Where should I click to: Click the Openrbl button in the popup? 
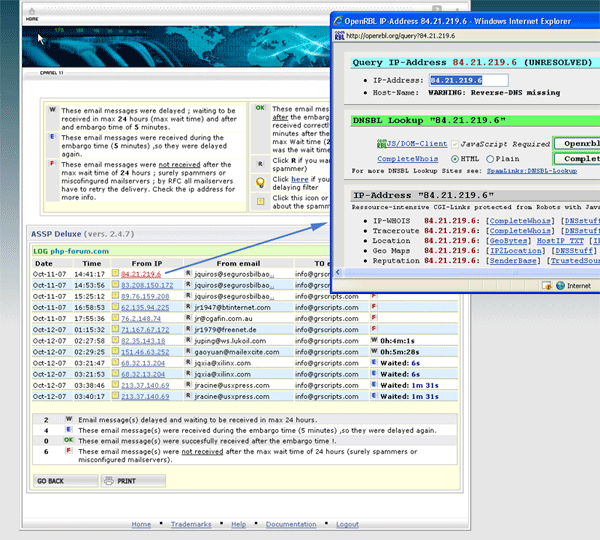[577, 144]
